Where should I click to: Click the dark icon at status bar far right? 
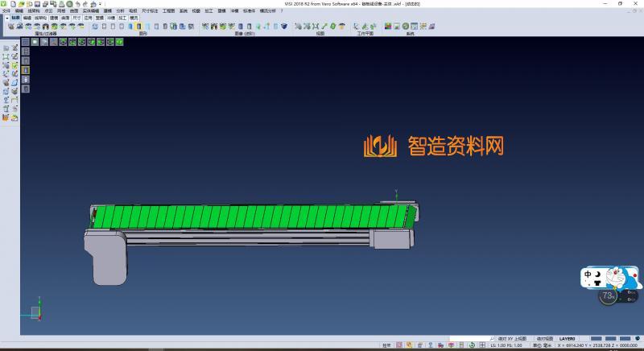638,339
